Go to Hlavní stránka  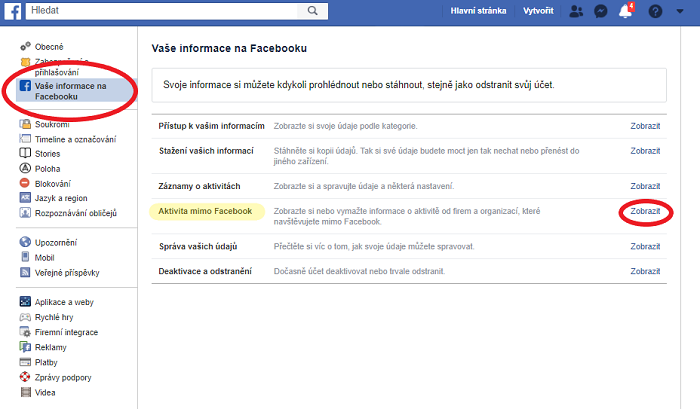click(x=478, y=12)
